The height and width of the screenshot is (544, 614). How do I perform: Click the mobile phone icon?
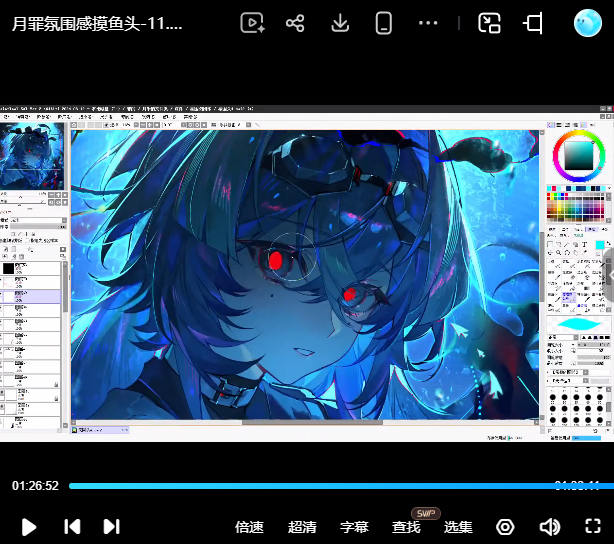tap(383, 23)
